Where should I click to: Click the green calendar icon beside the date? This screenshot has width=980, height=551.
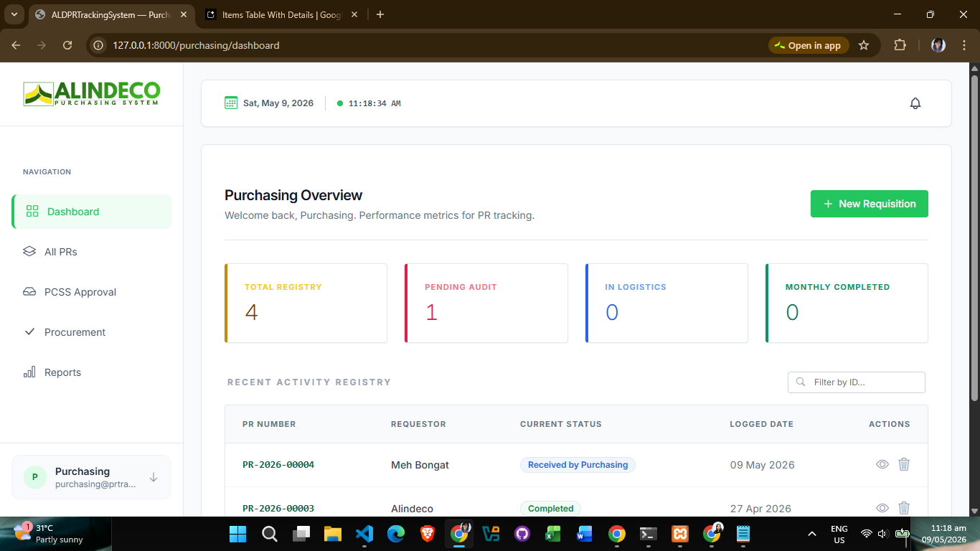pos(231,103)
